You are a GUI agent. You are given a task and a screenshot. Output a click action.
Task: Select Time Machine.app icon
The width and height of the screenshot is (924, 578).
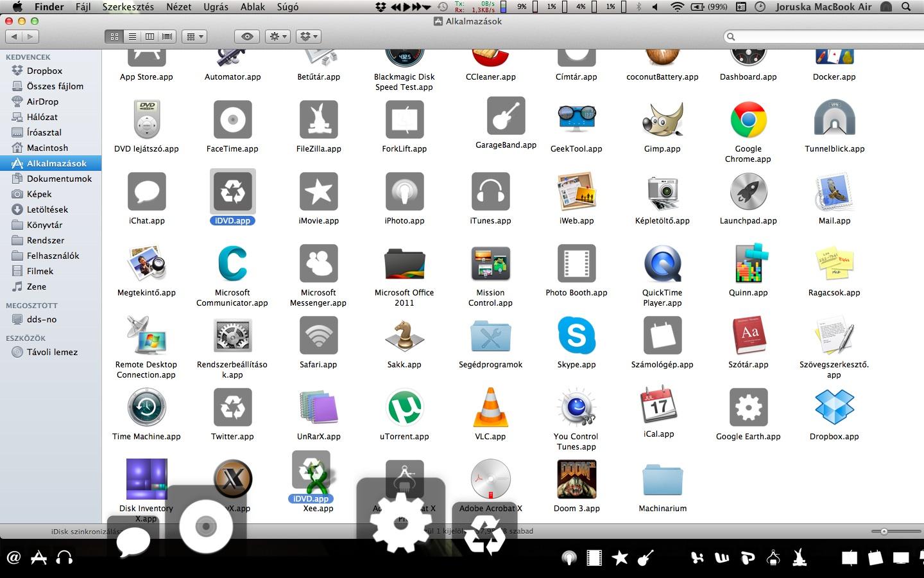click(147, 407)
